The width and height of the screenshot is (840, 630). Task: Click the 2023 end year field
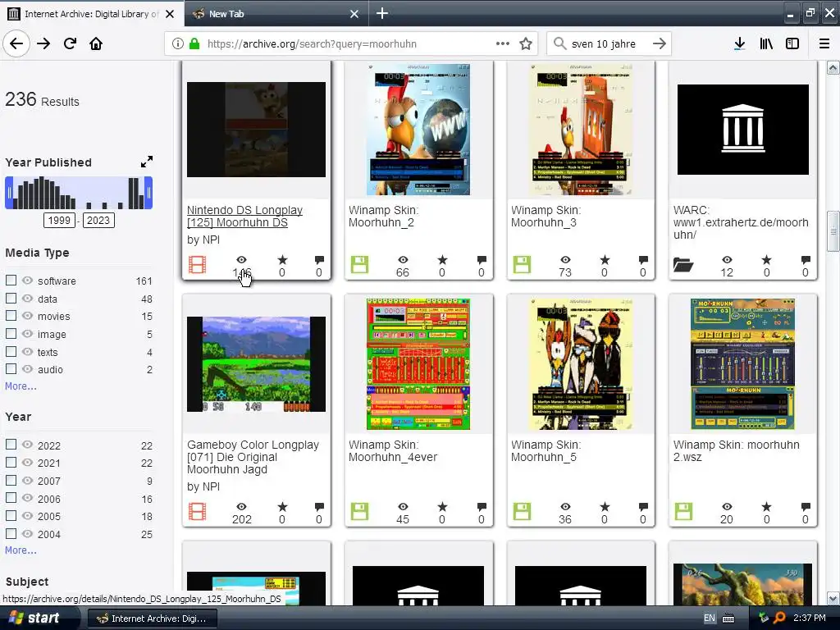[x=98, y=220]
